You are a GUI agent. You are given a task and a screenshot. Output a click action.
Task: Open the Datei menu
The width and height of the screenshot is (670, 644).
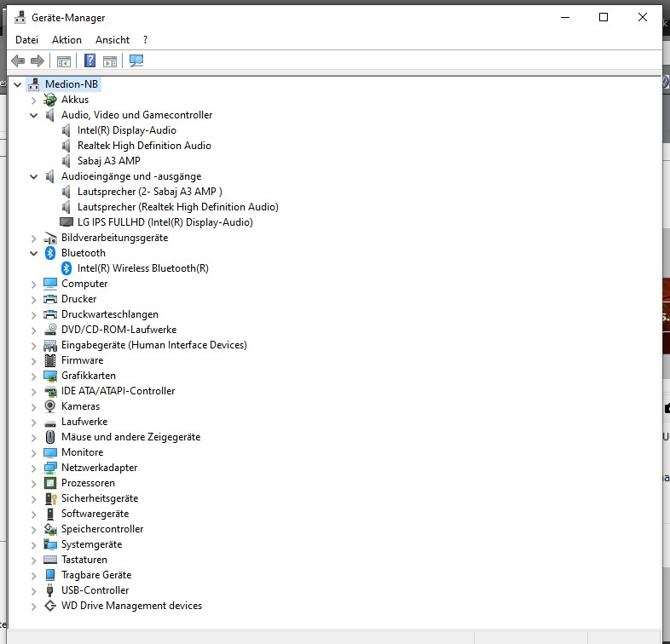click(27, 40)
